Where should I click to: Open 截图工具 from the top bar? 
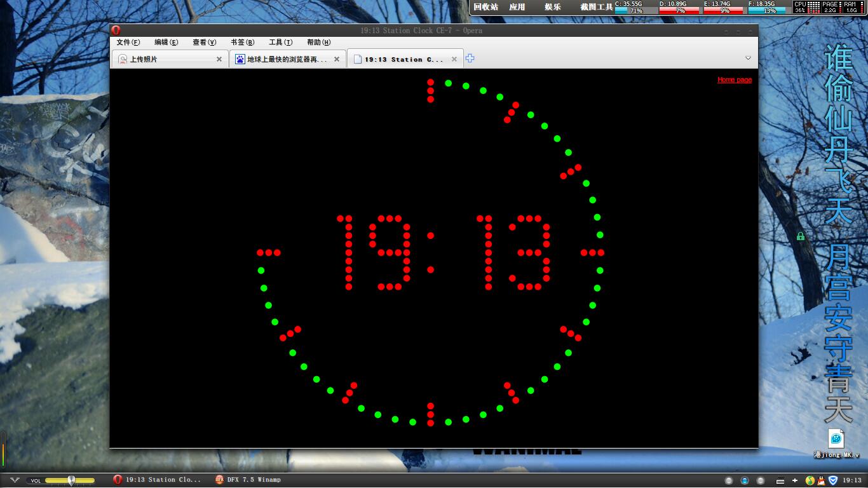coord(597,7)
